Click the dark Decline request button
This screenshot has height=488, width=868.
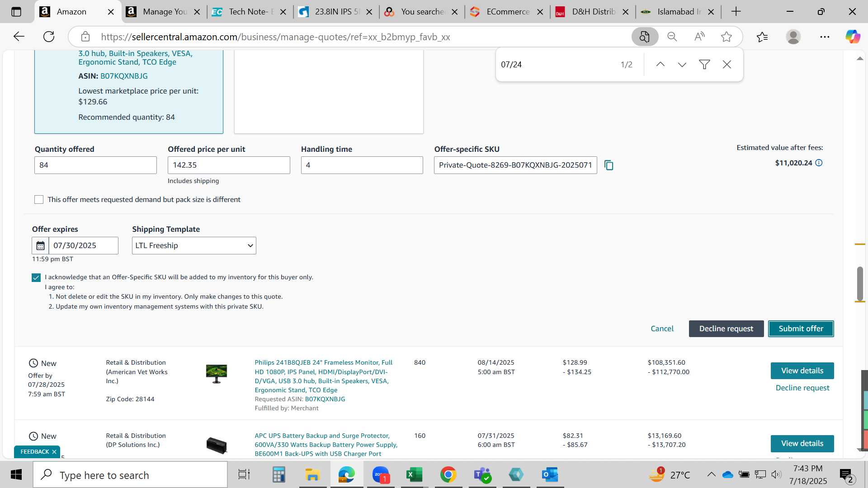coord(726,329)
